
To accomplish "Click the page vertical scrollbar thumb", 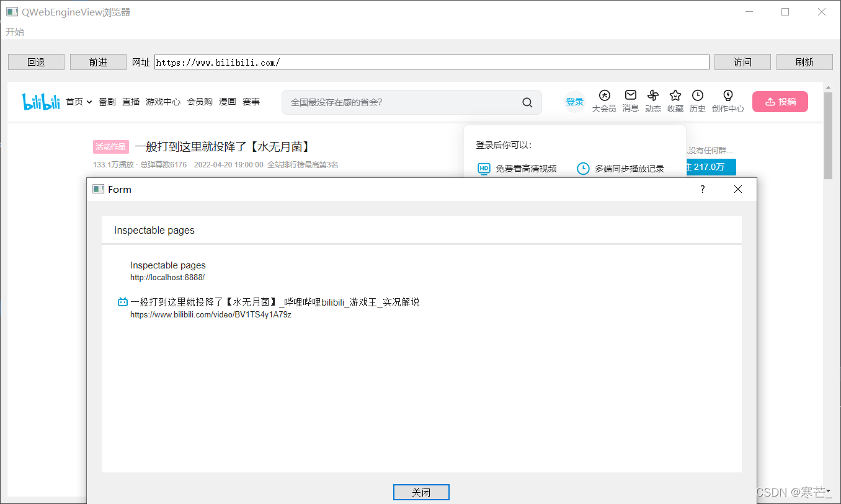I will pyautogui.click(x=828, y=135).
